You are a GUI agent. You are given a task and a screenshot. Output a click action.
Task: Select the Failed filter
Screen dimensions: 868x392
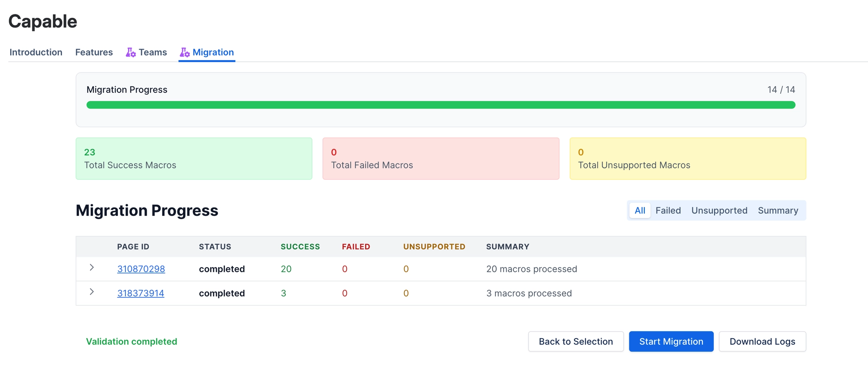pos(668,210)
